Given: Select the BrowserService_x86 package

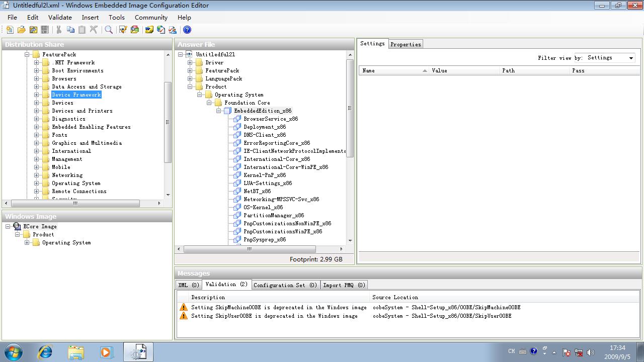Looking at the screenshot, I should point(271,119).
